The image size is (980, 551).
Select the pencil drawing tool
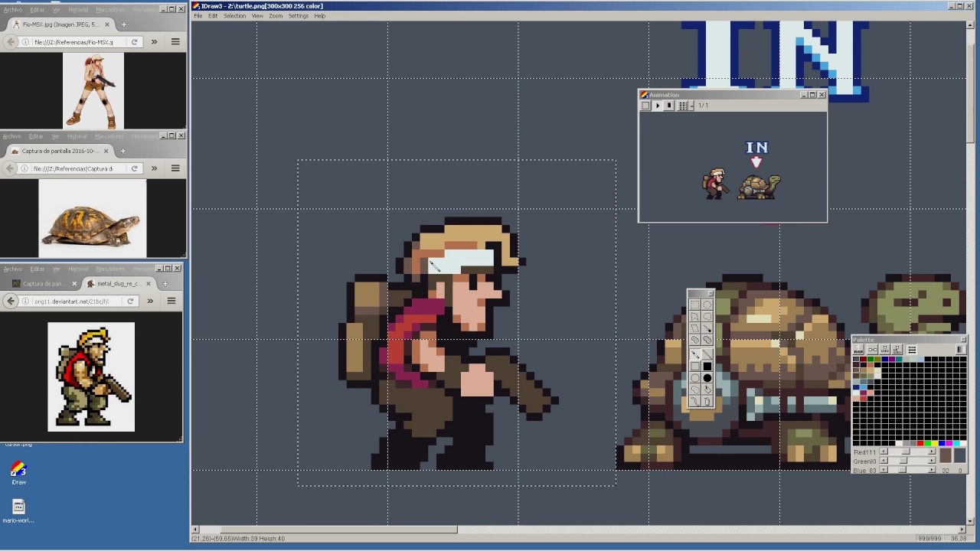click(x=695, y=354)
